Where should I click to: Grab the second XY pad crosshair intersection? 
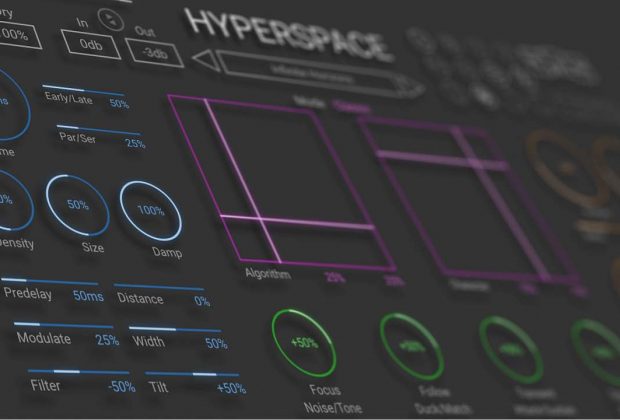(476, 162)
